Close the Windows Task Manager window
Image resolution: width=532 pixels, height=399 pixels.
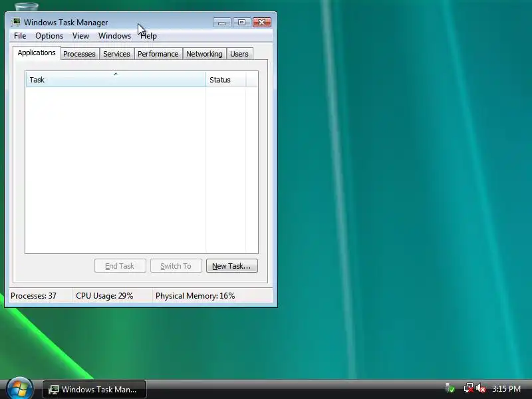pyautogui.click(x=262, y=23)
